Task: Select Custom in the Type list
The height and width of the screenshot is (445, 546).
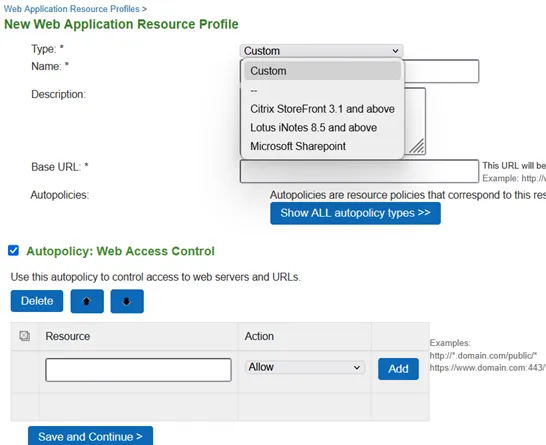Action: (x=322, y=71)
